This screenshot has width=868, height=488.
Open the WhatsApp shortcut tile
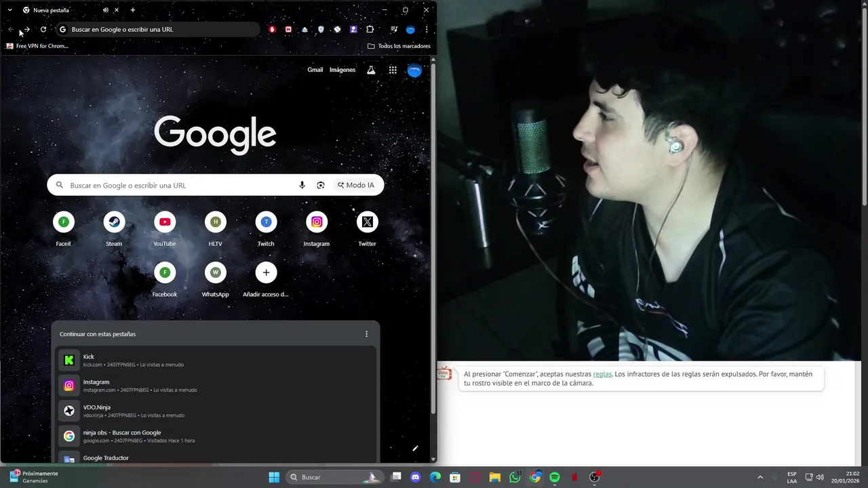click(216, 280)
